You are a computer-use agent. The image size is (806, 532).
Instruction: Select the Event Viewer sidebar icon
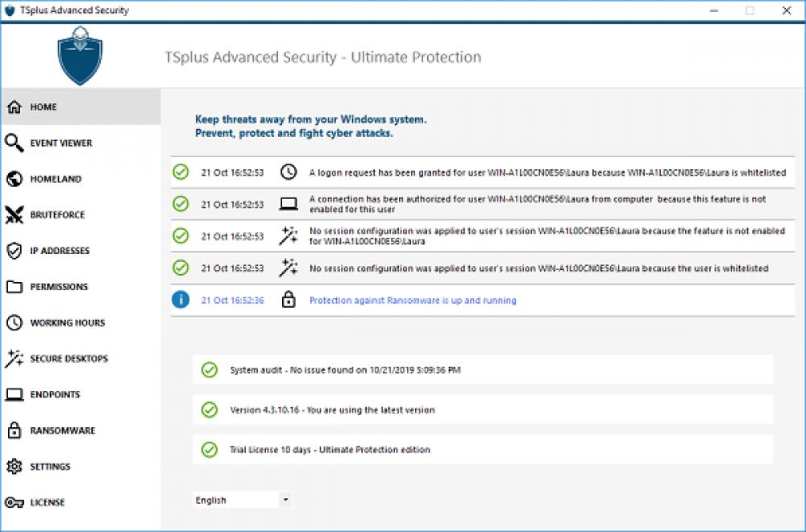14,143
